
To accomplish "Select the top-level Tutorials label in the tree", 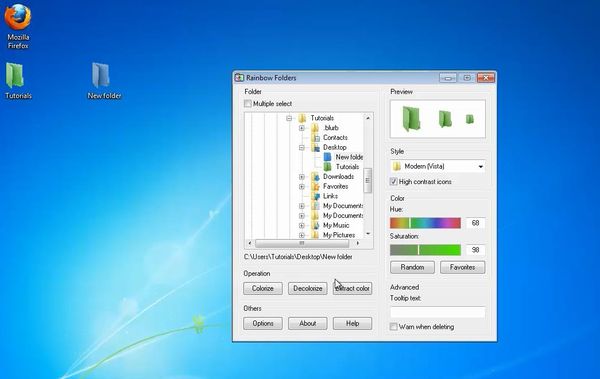I will [322, 118].
